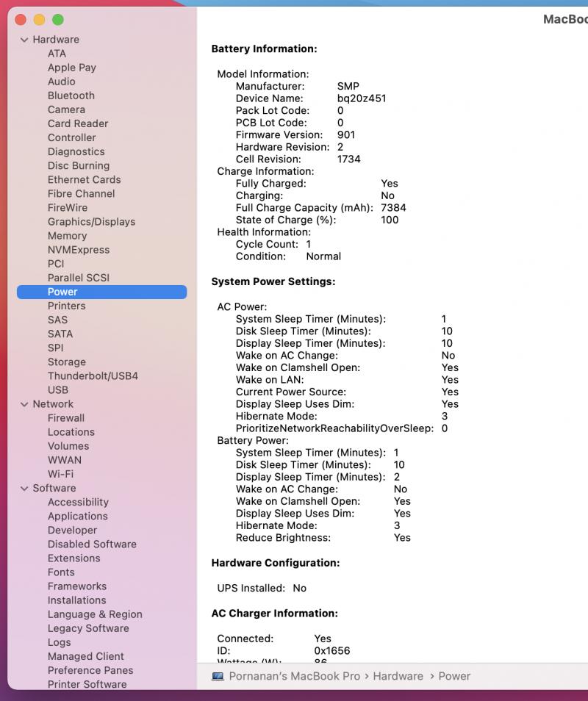
Task: Select Apple Pay in the sidebar
Action: [x=72, y=68]
